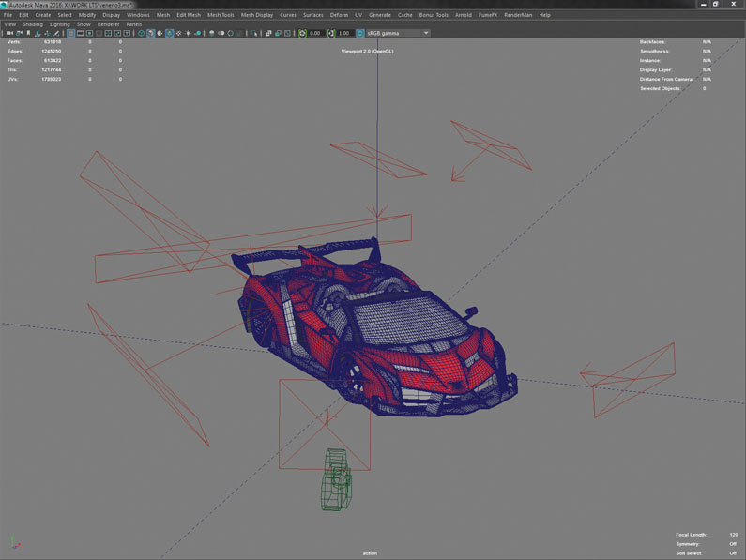Expand the panel Show menu
This screenshot has width=746, height=560.
pos(84,24)
